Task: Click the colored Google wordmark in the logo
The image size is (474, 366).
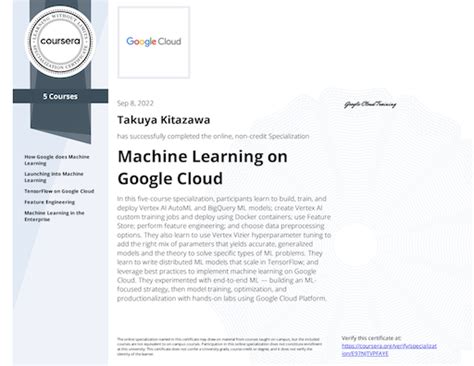Action: (x=141, y=42)
